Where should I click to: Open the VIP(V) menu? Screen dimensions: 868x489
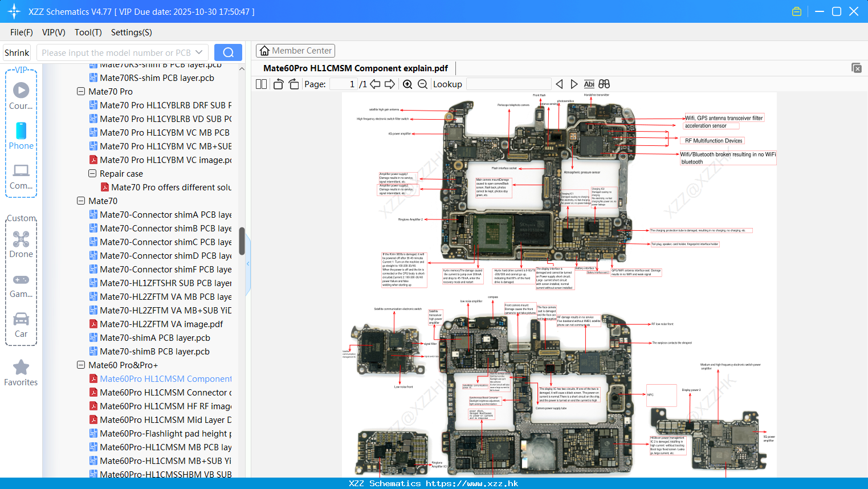54,32
